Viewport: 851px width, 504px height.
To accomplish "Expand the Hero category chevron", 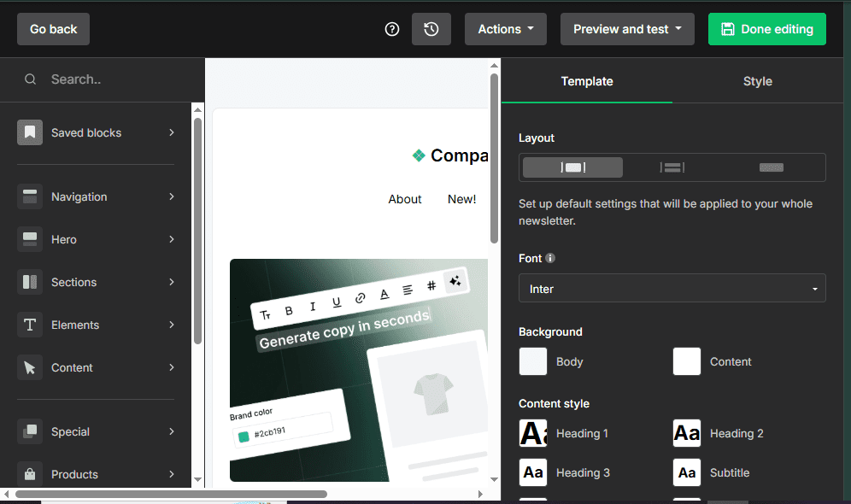I will 172,239.
